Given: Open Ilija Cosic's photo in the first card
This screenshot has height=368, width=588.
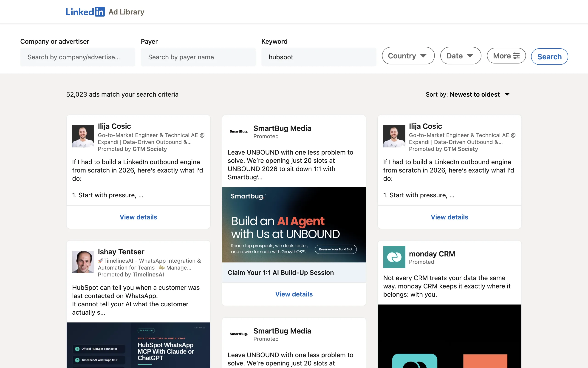Looking at the screenshot, I should [83, 136].
